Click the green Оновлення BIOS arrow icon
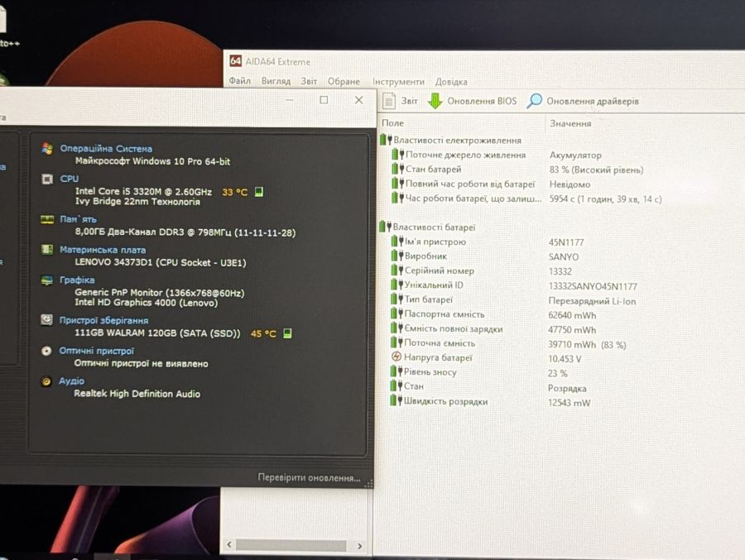Viewport: 745px width, 560px height. click(x=435, y=101)
